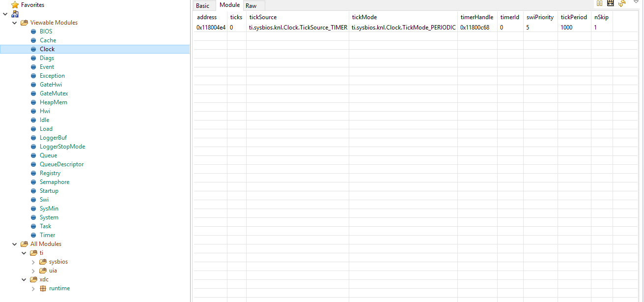The width and height of the screenshot is (644, 302).
Task: Click the timerHandle column header
Action: 477,17
